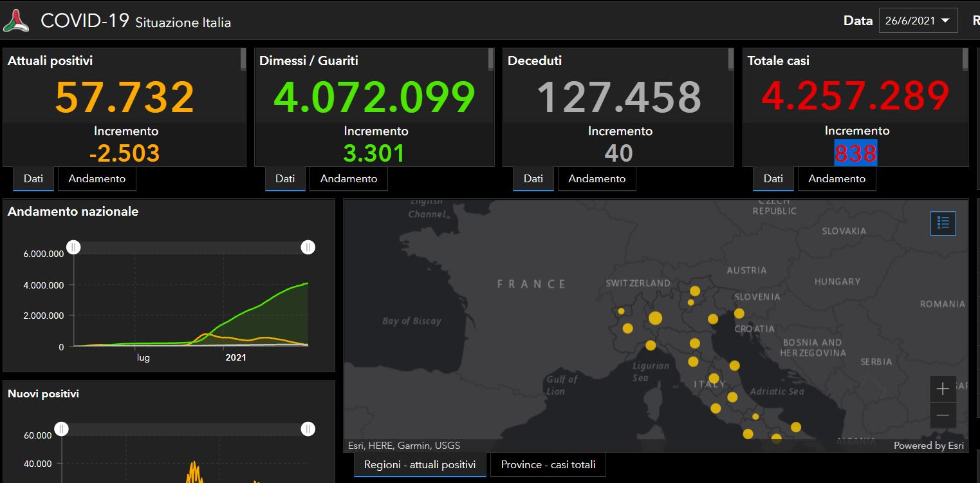Open Andamento tab under Totale casi
The image size is (980, 483).
click(837, 178)
